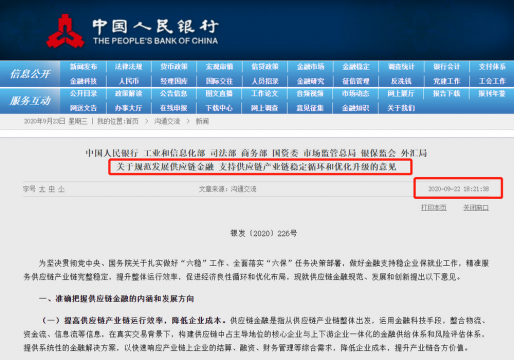Image resolution: width=514 pixels, height=360 pixels.
Task: Select 图文直播 menu item
Action: click(x=219, y=94)
